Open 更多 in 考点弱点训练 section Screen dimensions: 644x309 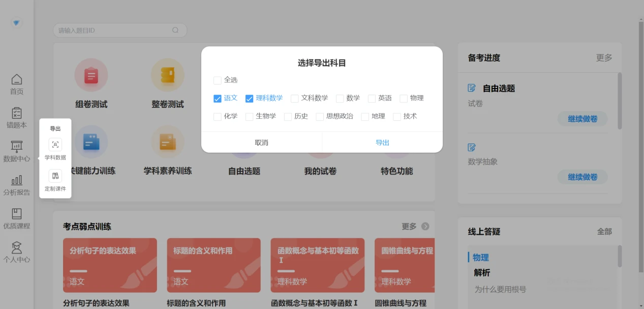coord(409,227)
